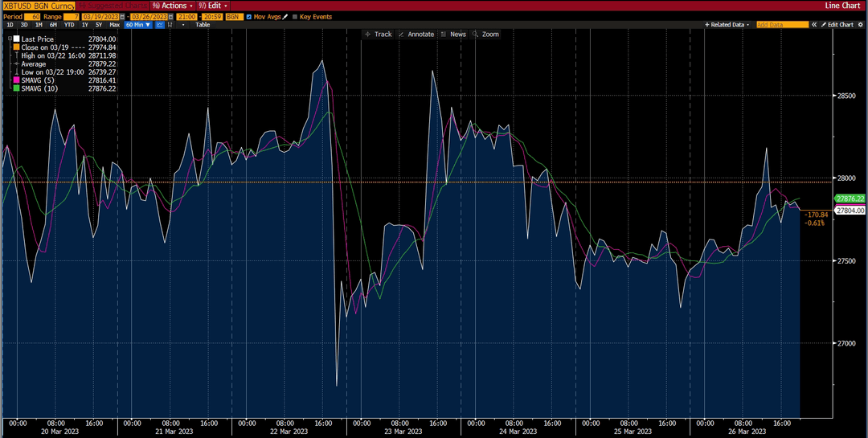Screen dimensions: 868x438
Task: Activate the Track crosshair tool
Action: [x=379, y=35]
